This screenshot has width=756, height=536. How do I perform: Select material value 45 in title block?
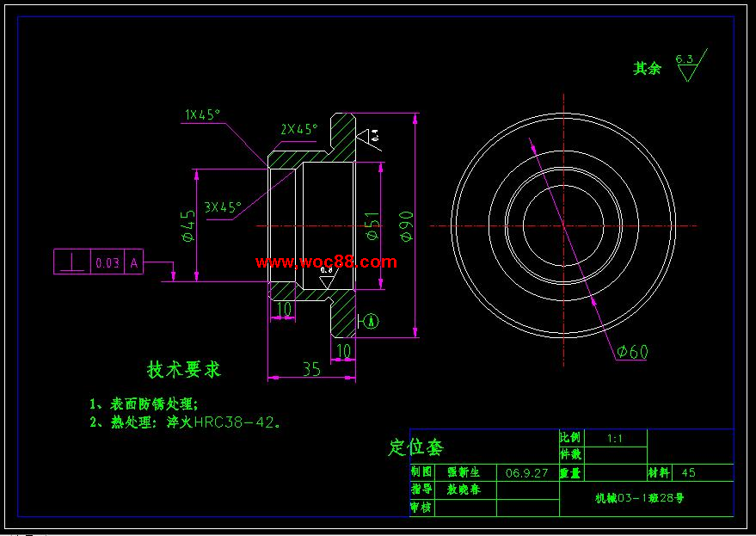tap(689, 473)
